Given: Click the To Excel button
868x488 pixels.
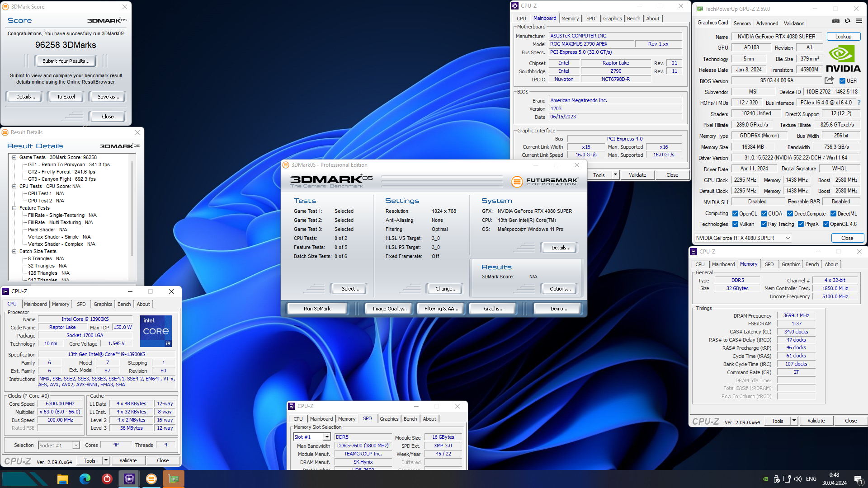Looking at the screenshot, I should (x=66, y=97).
